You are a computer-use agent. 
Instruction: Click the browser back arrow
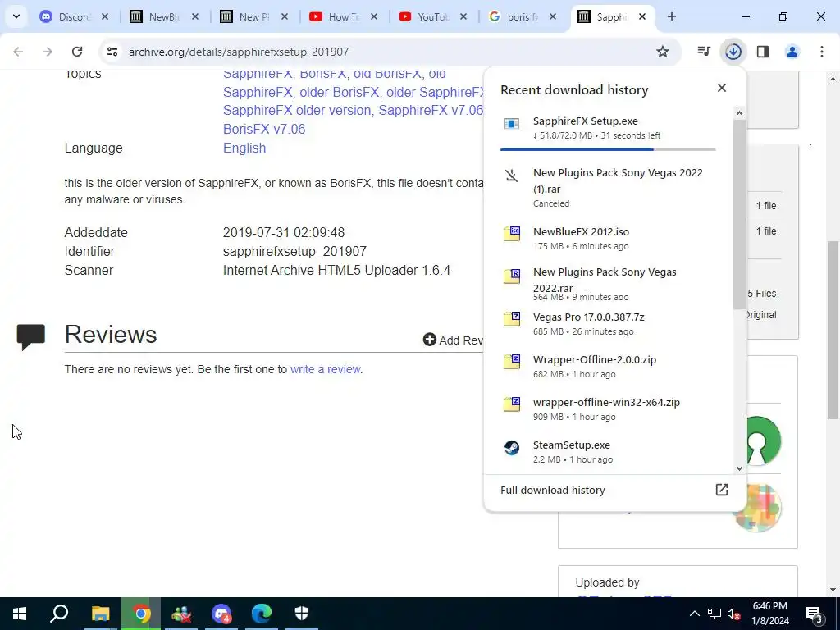pyautogui.click(x=18, y=52)
